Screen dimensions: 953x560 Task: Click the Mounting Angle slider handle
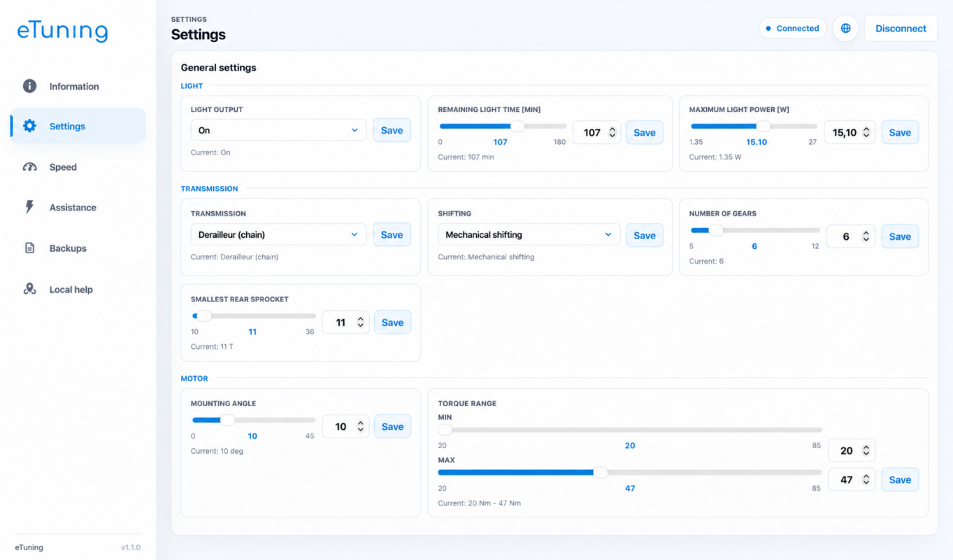228,420
